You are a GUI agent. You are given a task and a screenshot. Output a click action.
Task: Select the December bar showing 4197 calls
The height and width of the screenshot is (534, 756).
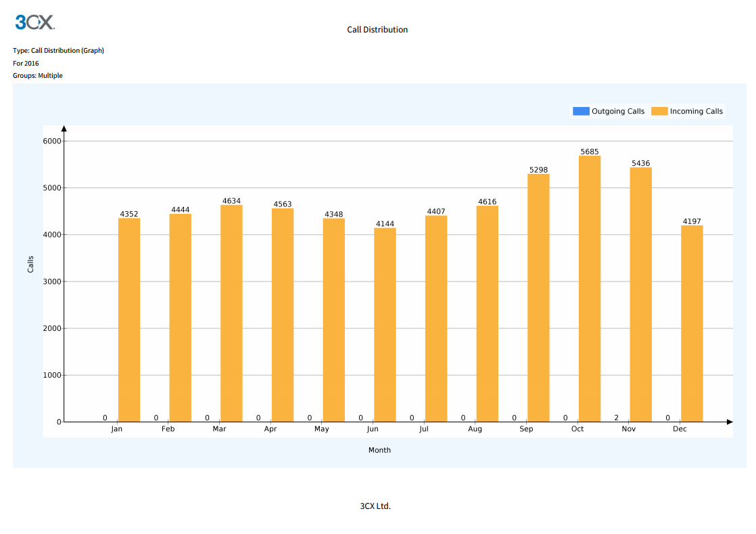click(692, 324)
